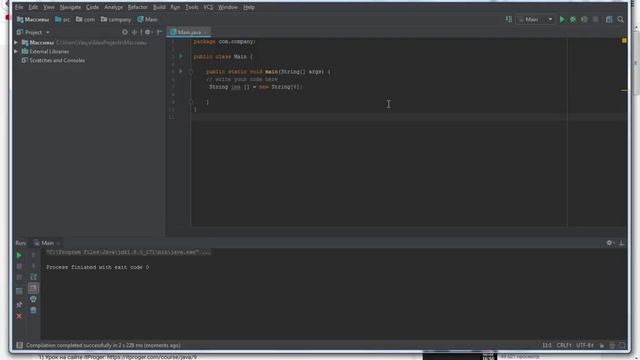Close Run panel with red X
Image resolution: width=640 pixels, height=360 pixels.
coord(19,316)
